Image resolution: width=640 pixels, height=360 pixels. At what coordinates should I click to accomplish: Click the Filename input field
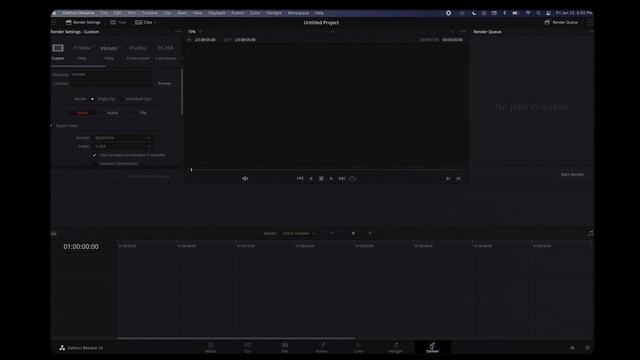pyautogui.click(x=111, y=74)
